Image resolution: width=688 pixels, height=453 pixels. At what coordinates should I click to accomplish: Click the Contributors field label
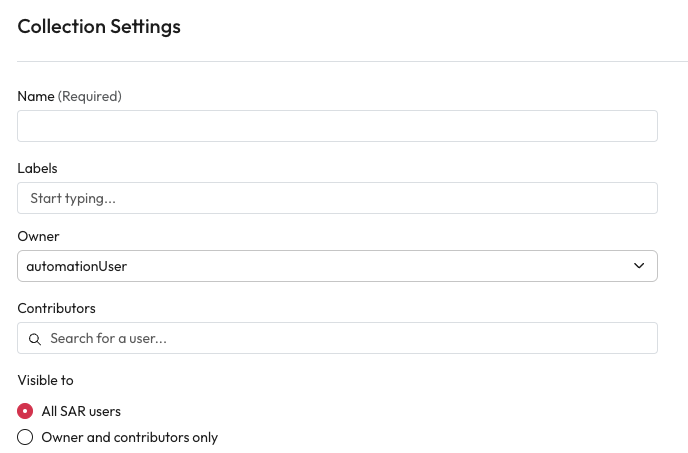coord(56,308)
